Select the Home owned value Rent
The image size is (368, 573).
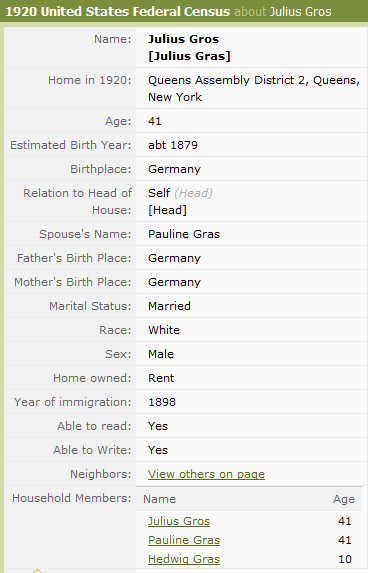(161, 378)
